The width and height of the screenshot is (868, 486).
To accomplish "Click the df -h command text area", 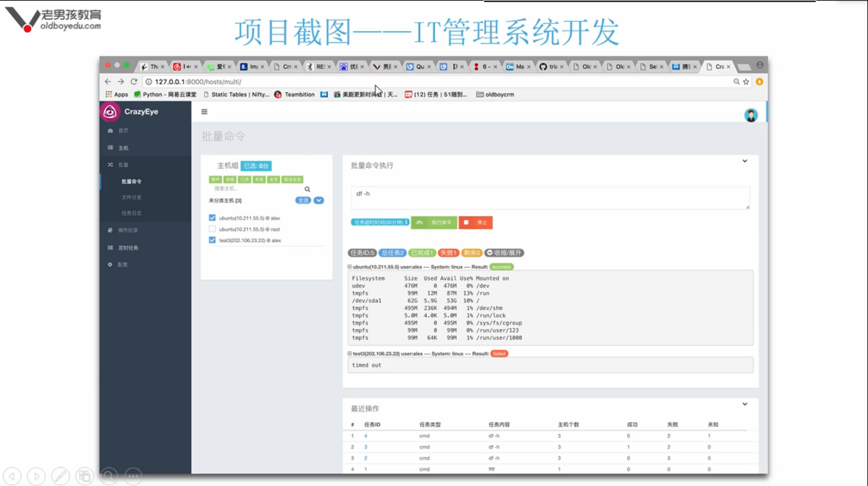I will [550, 199].
